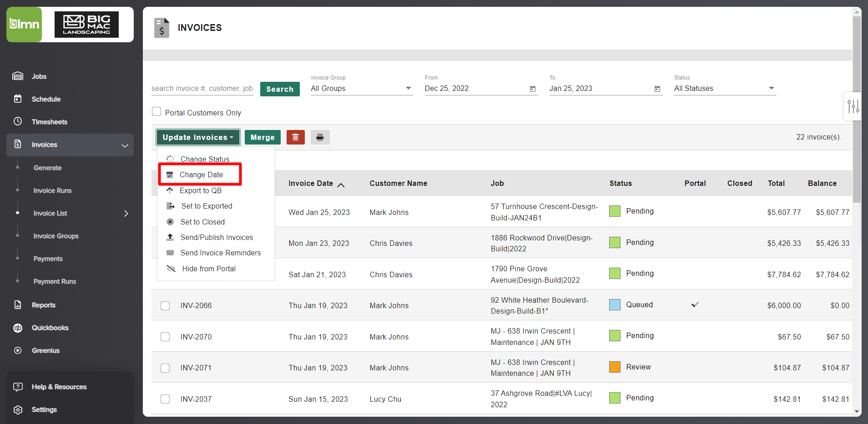Open the Timesheets icon in sidebar
868x424 pixels.
tap(17, 121)
